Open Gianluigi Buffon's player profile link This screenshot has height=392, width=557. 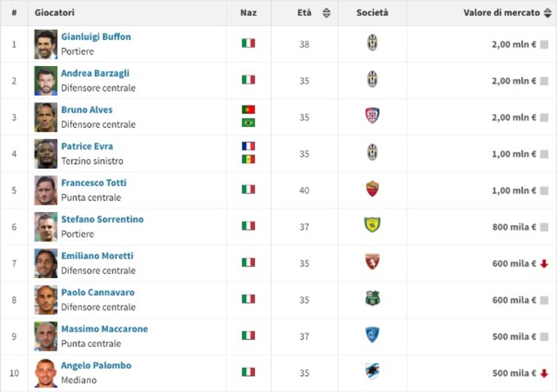(x=96, y=36)
